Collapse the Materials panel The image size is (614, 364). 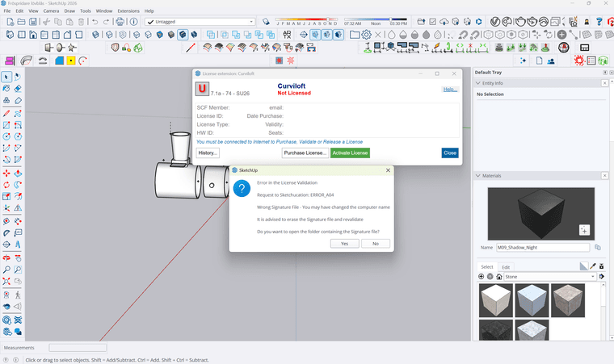pyautogui.click(x=477, y=175)
